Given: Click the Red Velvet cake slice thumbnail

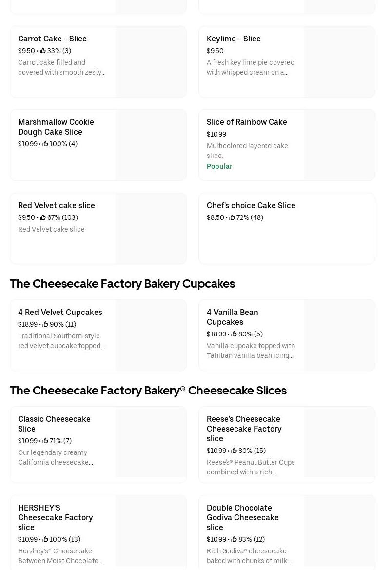Looking at the screenshot, I should [x=151, y=228].
